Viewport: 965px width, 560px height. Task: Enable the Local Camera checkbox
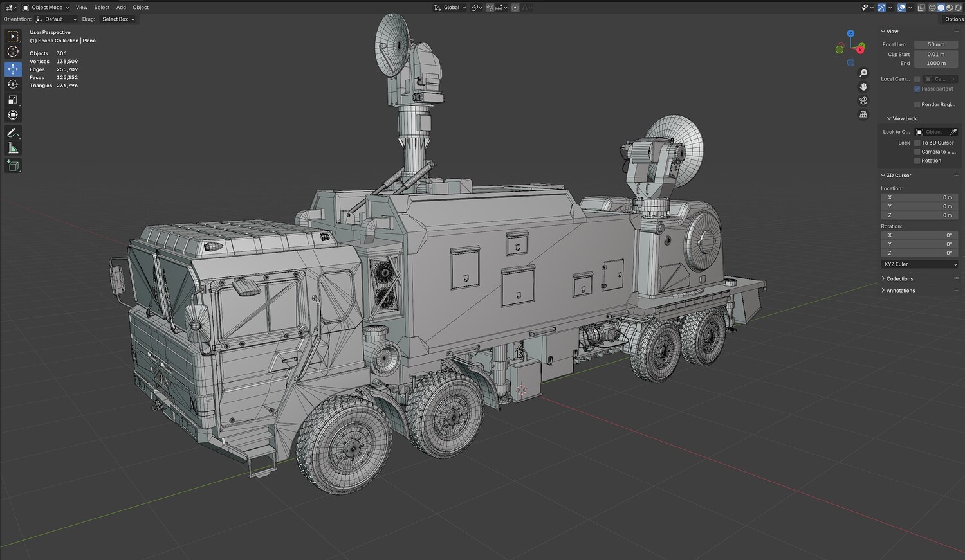[917, 79]
